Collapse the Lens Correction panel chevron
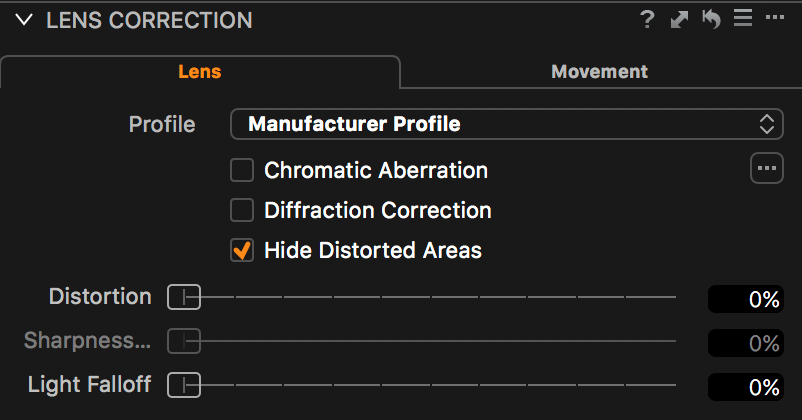 point(24,20)
